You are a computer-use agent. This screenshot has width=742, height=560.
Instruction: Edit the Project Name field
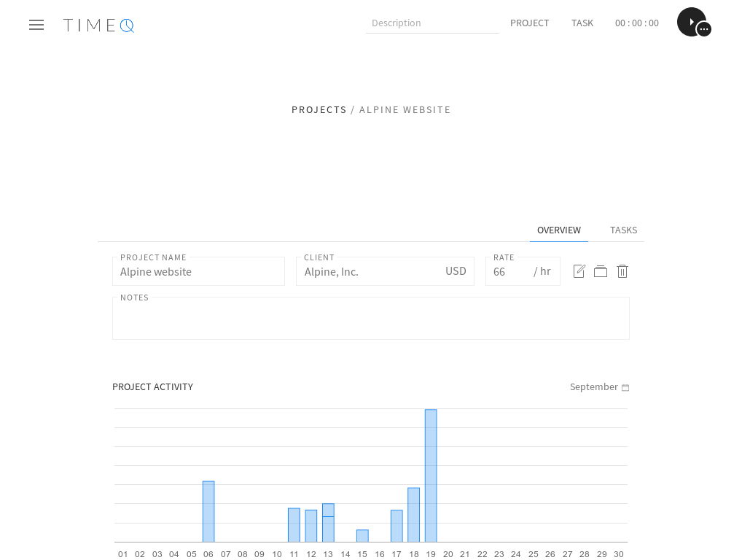coord(198,271)
